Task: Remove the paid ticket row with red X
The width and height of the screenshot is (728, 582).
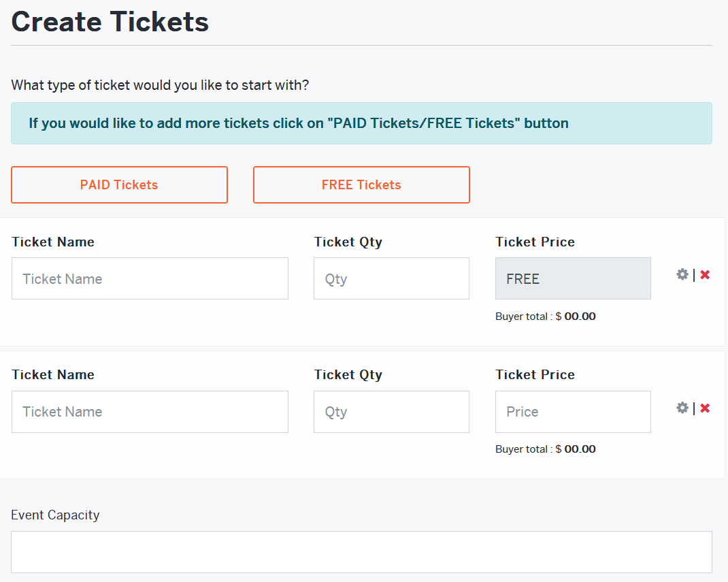Action: [705, 408]
